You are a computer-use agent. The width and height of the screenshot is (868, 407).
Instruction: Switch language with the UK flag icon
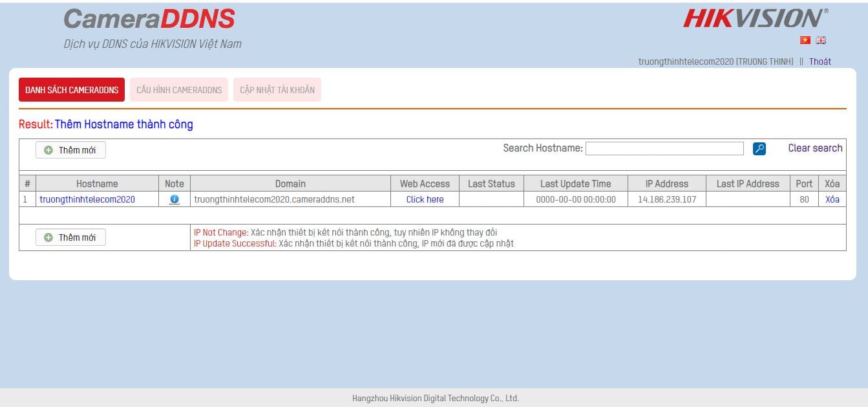[x=821, y=40]
